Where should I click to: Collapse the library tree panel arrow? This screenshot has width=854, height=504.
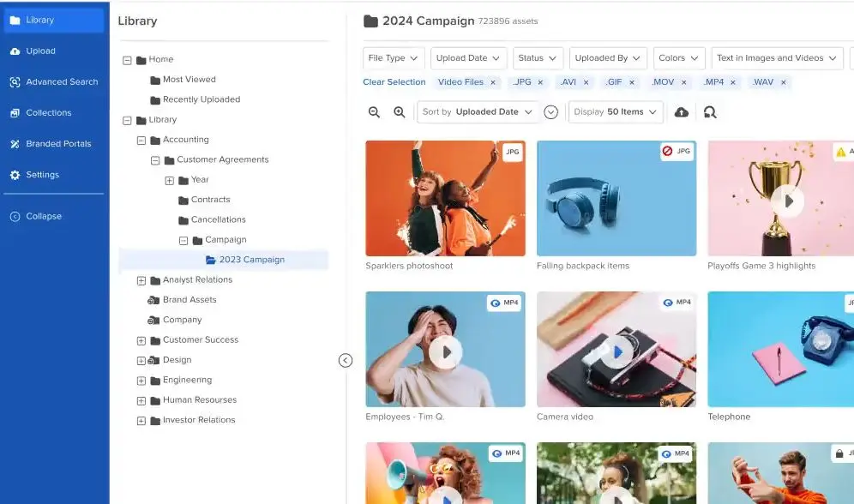coord(346,360)
